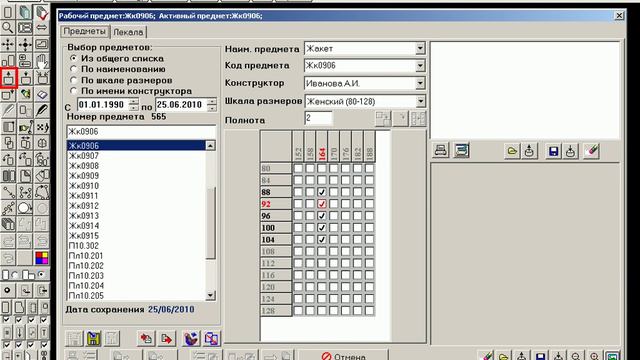Click the item list scrollbar thumb
The image size is (640, 360).
click(211, 222)
